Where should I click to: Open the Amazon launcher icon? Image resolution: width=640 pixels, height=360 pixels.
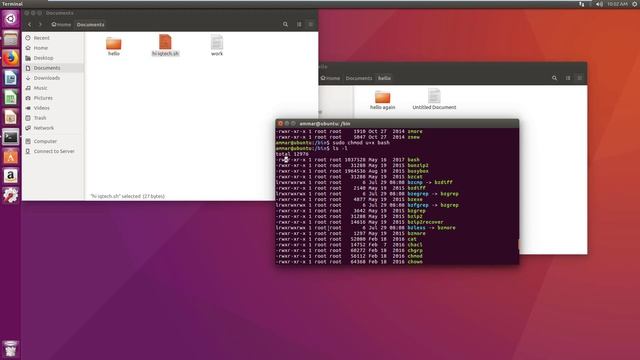[11, 176]
